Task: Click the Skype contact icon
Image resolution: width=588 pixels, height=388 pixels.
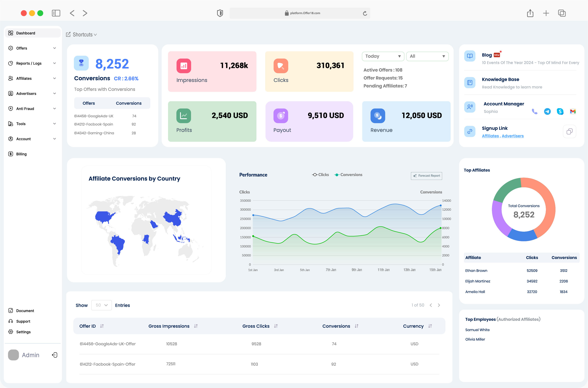Action: pyautogui.click(x=560, y=112)
